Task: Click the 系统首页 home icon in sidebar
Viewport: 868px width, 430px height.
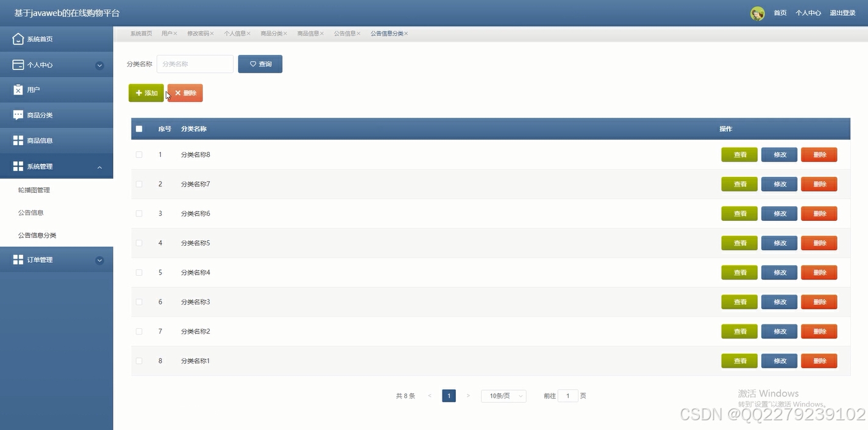Action: pos(18,38)
